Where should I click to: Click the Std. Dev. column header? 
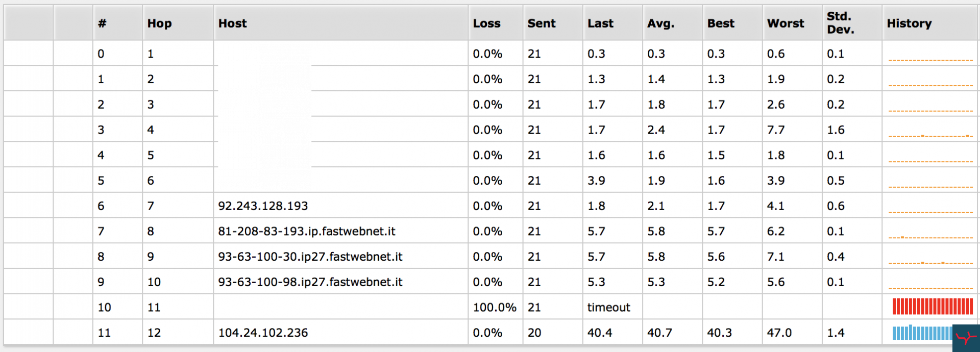[x=840, y=23]
